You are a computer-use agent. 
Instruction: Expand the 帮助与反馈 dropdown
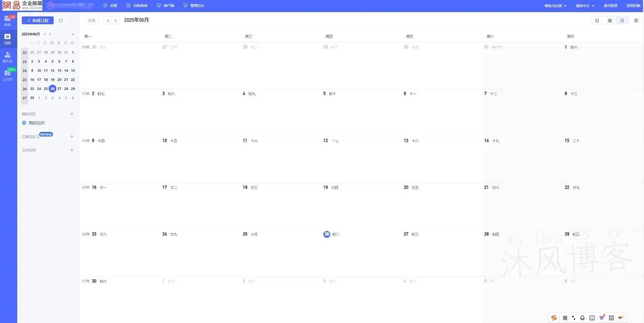[555, 6]
